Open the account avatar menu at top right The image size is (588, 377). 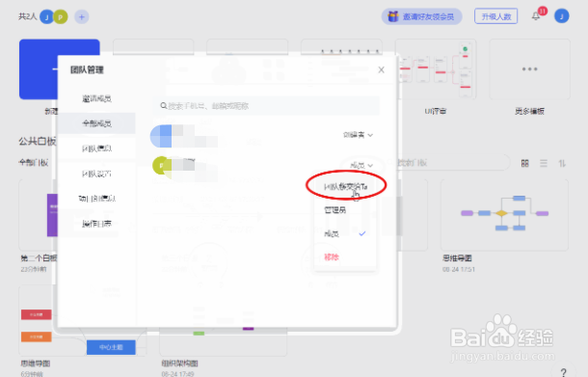(562, 16)
